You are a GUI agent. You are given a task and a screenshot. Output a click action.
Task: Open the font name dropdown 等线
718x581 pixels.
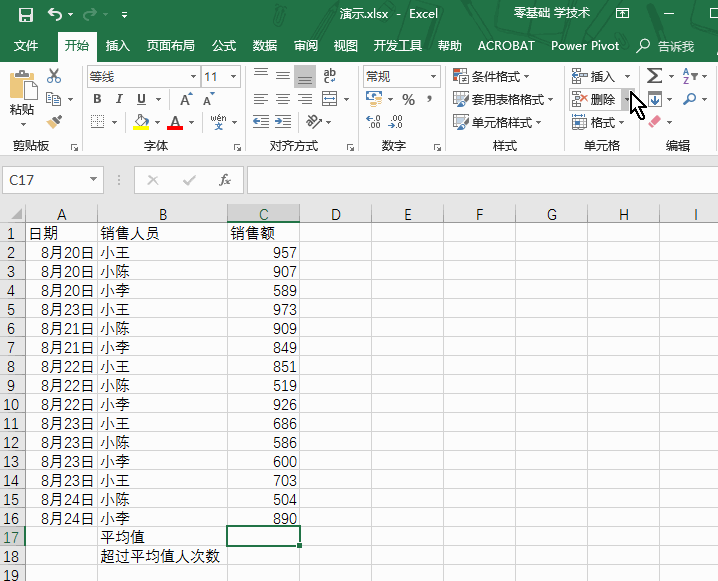[x=193, y=76]
